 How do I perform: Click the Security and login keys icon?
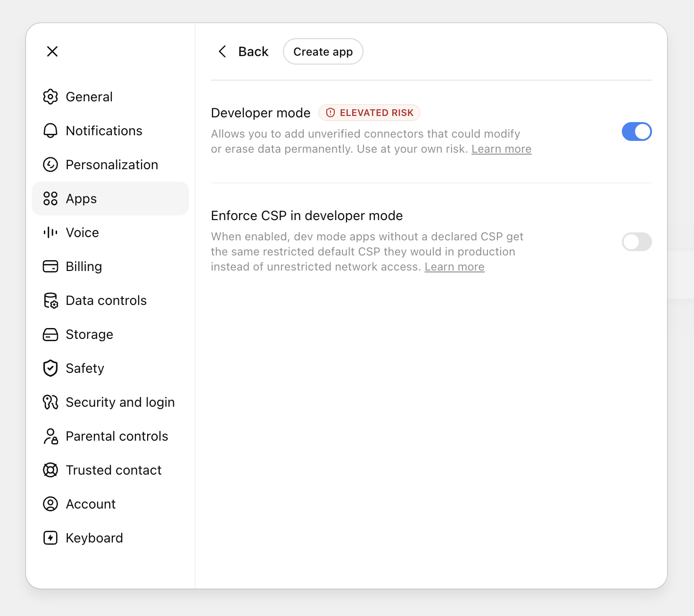(50, 402)
